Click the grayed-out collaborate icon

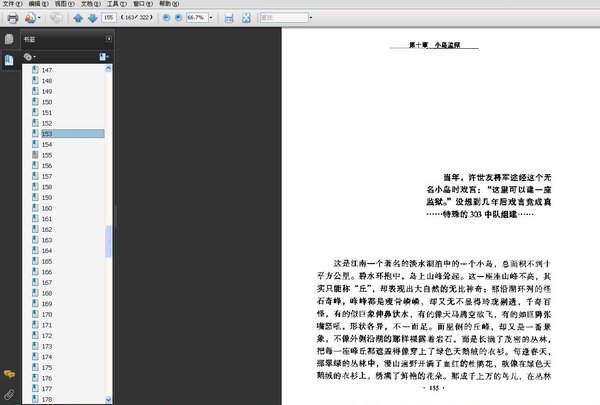point(56,18)
